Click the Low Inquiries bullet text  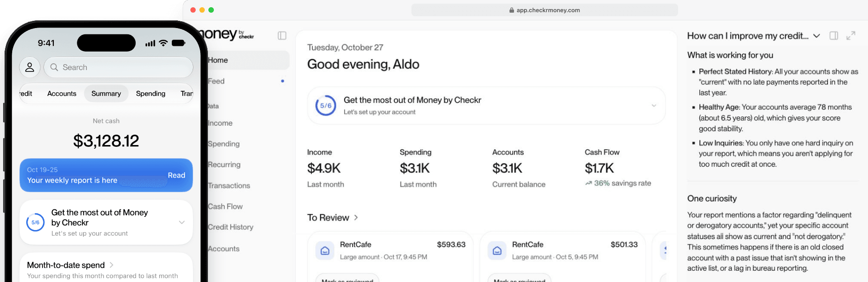coord(776,154)
